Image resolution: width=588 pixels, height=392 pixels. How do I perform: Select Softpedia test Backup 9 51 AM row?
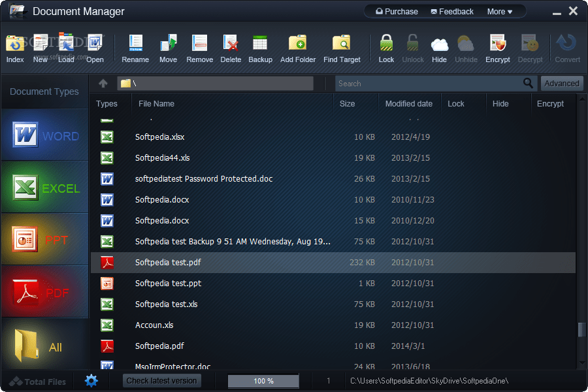point(333,242)
